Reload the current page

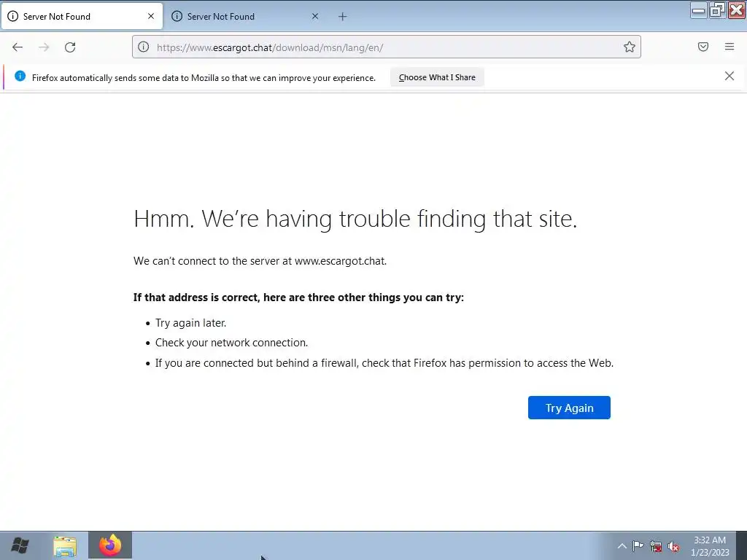pyautogui.click(x=70, y=47)
